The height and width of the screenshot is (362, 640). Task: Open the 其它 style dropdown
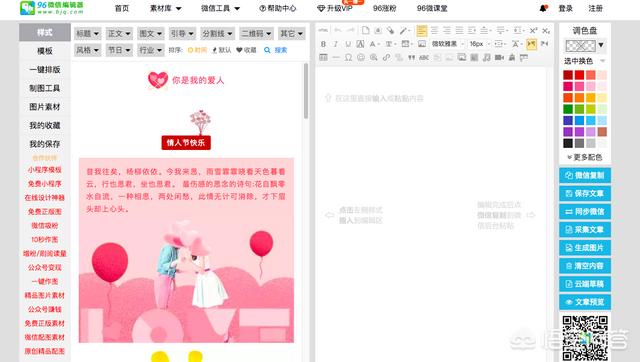coord(291,33)
